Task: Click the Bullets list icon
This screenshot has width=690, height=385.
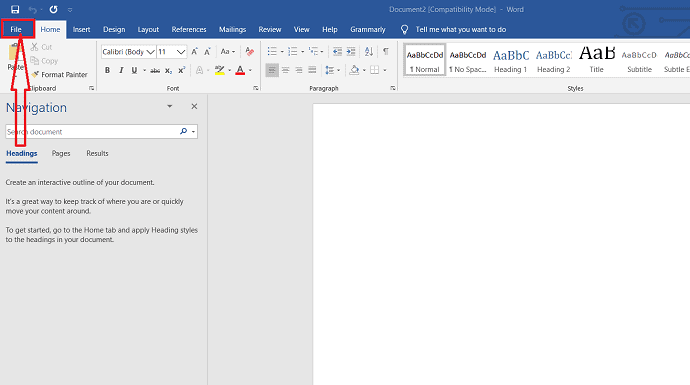Action: 272,51
